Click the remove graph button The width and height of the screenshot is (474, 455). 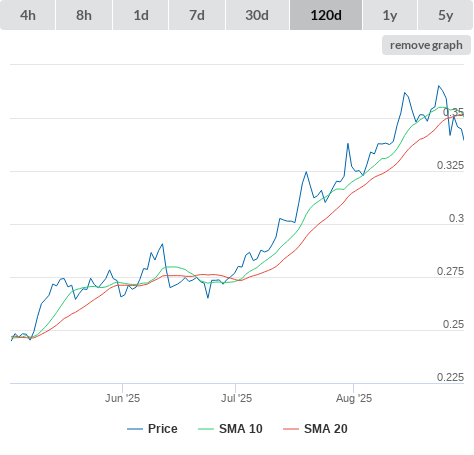point(426,45)
